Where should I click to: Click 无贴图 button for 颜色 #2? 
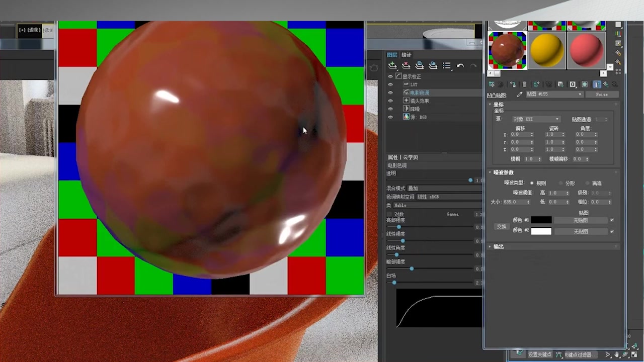click(x=581, y=231)
